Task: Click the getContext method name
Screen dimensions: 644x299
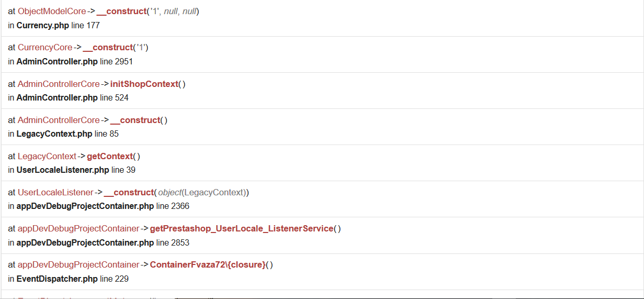Action: 109,156
